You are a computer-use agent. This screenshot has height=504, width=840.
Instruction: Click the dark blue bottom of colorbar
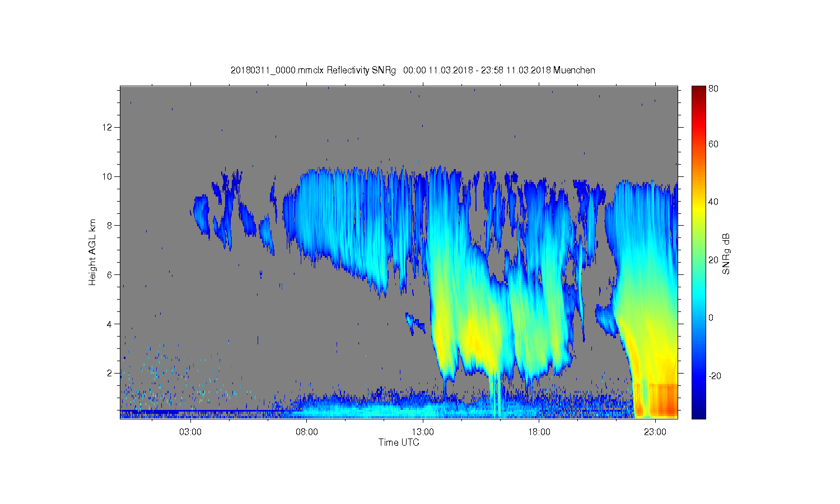pyautogui.click(x=698, y=412)
